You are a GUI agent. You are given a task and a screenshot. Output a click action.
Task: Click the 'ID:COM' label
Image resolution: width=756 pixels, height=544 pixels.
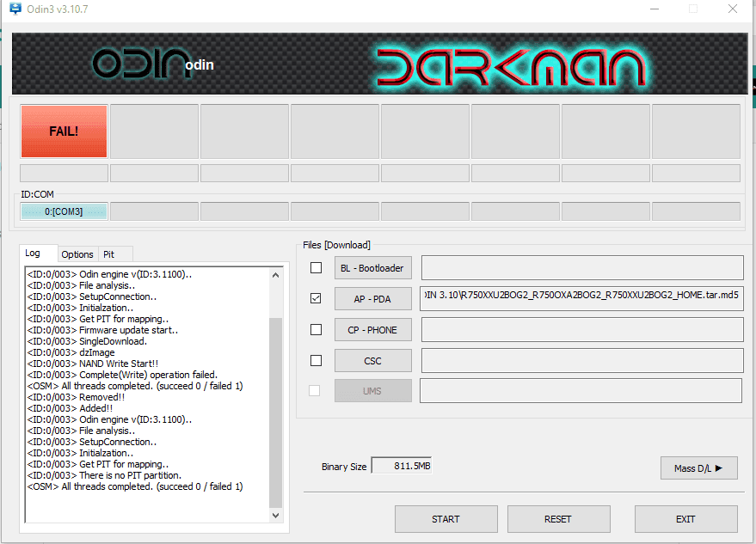click(x=37, y=194)
